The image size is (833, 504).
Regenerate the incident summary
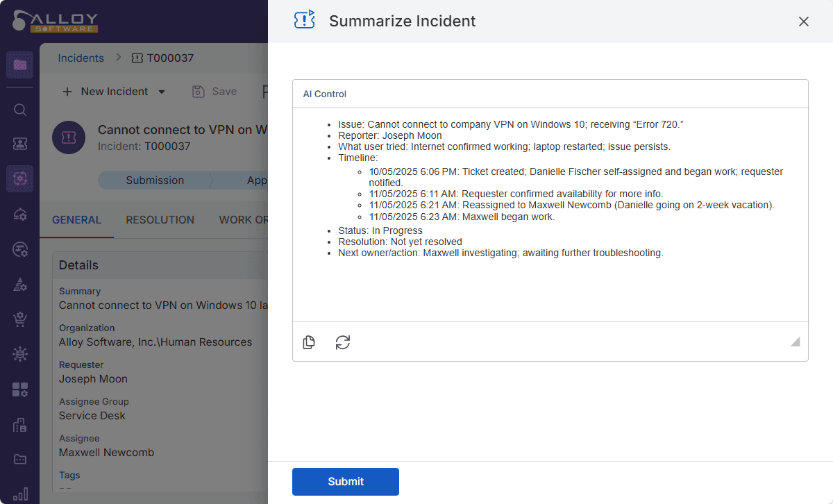click(343, 342)
